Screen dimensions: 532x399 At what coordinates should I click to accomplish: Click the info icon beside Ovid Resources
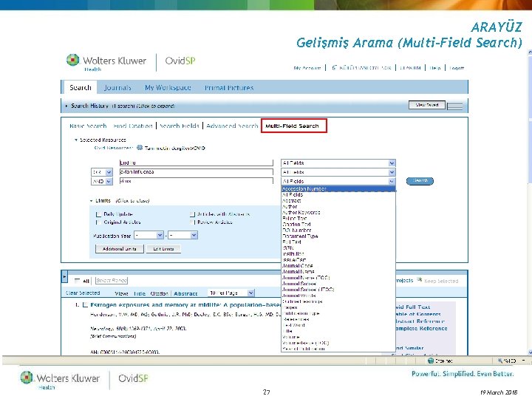coord(140,148)
